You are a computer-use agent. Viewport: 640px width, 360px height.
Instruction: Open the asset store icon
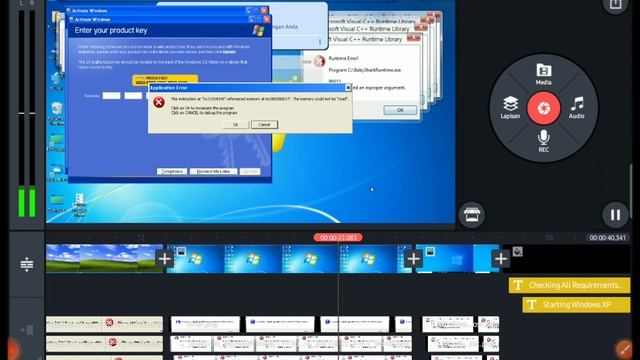471,214
